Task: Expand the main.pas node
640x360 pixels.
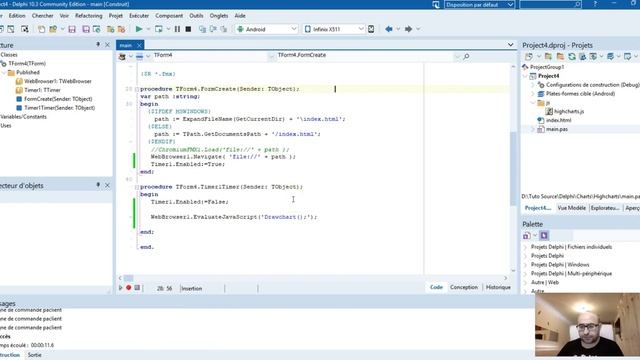Action: pyautogui.click(x=533, y=129)
